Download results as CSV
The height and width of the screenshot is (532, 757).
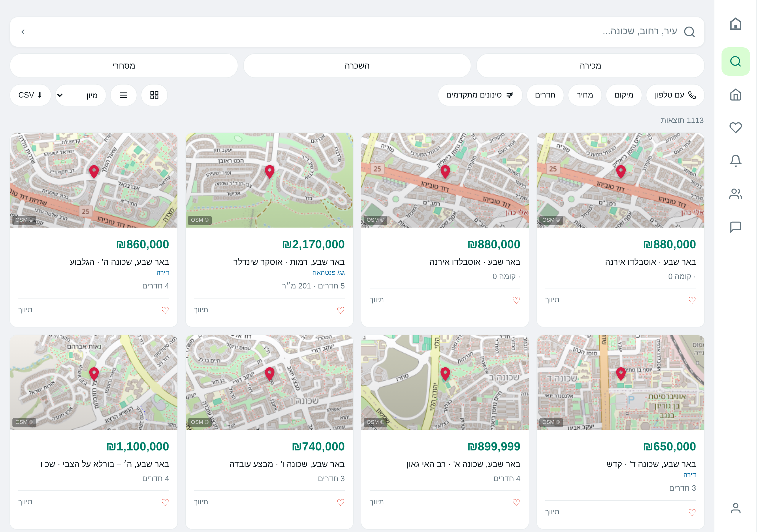[x=30, y=95]
